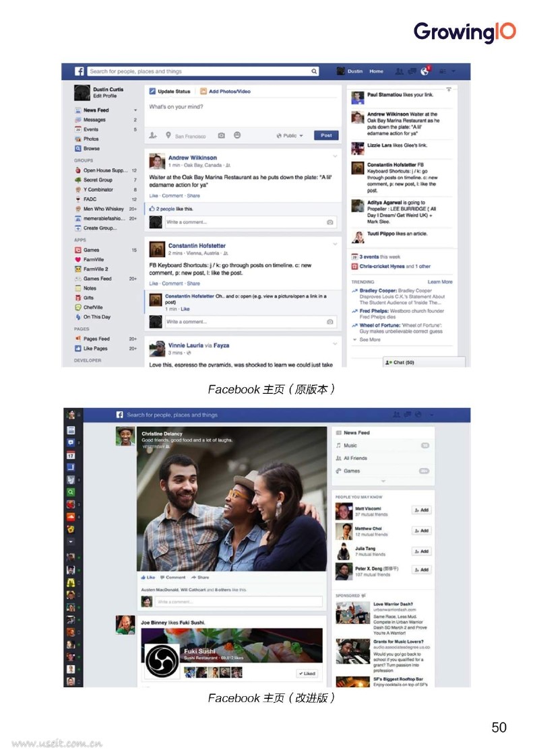Add Julia Tang as friend
535x756 pixels.
coord(421,551)
